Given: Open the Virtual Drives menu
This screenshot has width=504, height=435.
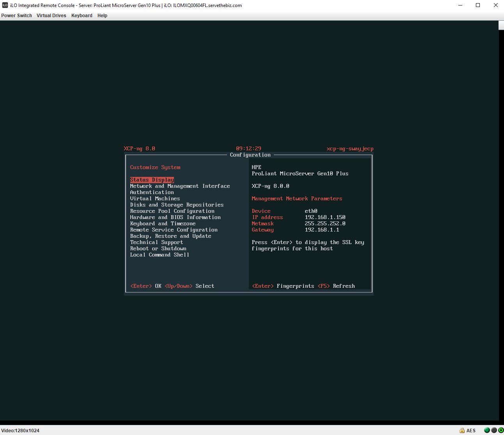Looking at the screenshot, I should point(51,16).
